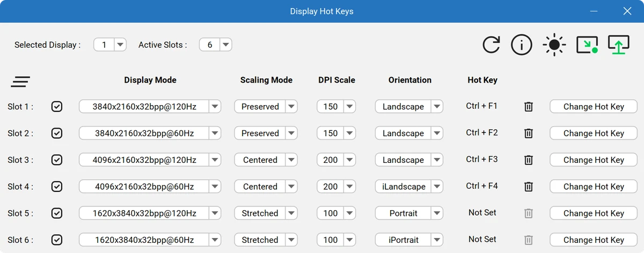This screenshot has width=644, height=253.
Task: Close the Display Hot Keys window
Action: (627, 11)
